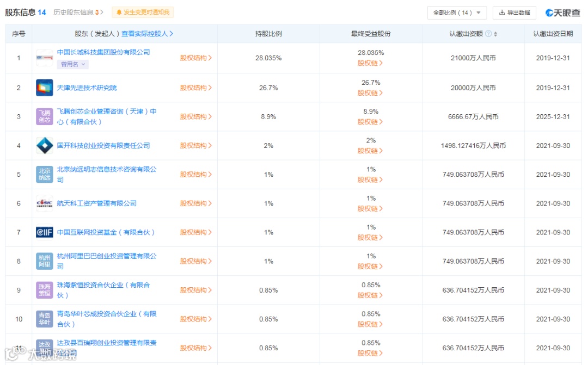Screen dimensions: 588x365
Task: Select the 股东信息 14 tab heading
Action: [26, 13]
